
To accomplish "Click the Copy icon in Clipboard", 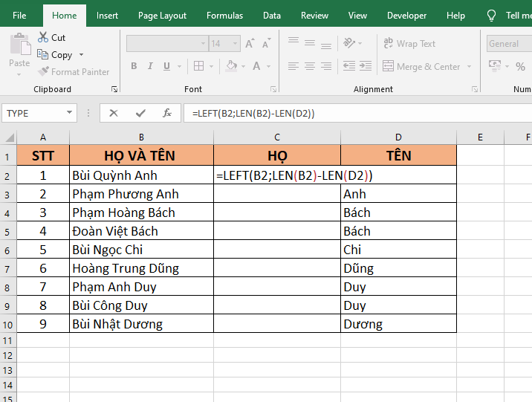I will (42, 55).
